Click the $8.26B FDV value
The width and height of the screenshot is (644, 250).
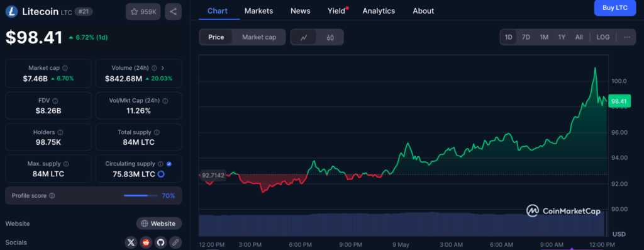48,111
